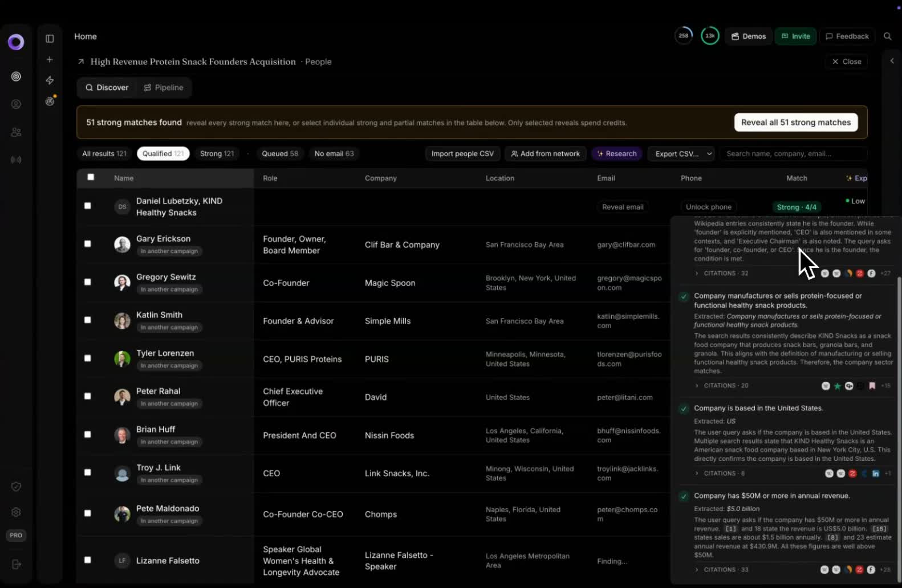This screenshot has height=588, width=902.
Task: Click Reveal email for Daniel Lubetzky
Action: click(623, 207)
